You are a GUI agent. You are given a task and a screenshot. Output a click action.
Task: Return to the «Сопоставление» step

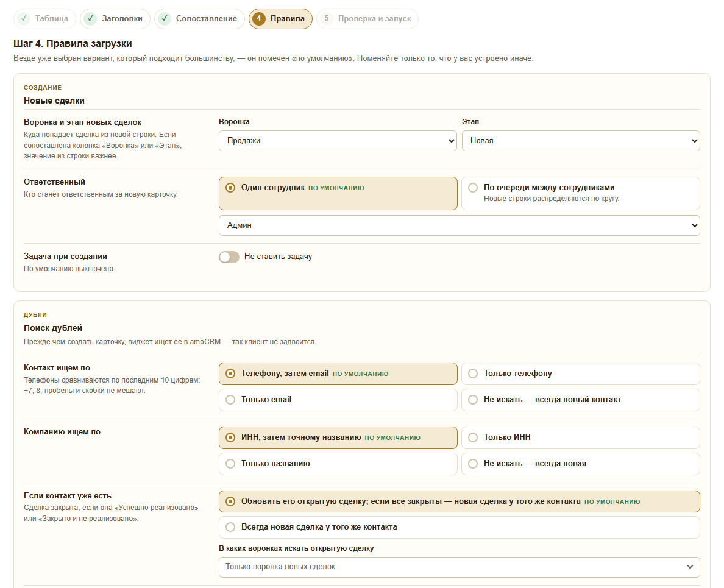(199, 19)
